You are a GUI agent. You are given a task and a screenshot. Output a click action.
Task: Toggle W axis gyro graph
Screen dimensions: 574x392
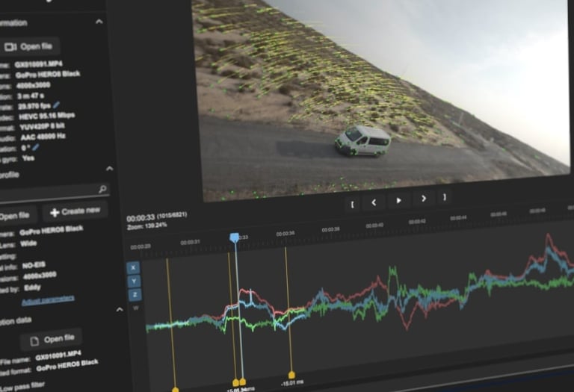[x=136, y=308]
